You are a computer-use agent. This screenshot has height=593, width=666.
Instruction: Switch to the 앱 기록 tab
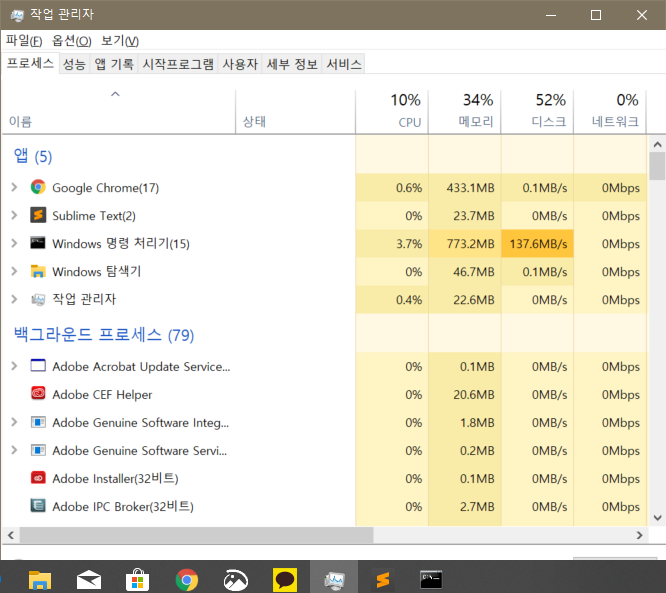[113, 64]
